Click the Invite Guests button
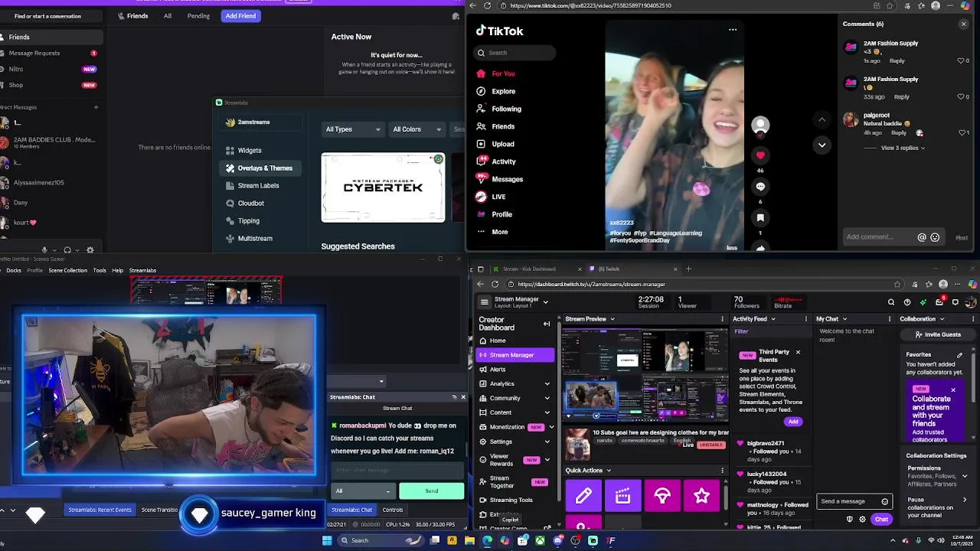The image size is (980, 551). (937, 334)
